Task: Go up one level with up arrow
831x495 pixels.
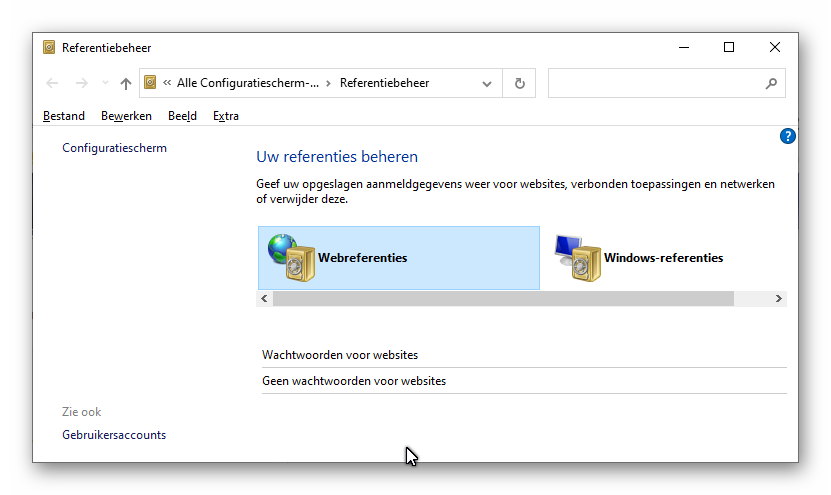Action: click(125, 83)
